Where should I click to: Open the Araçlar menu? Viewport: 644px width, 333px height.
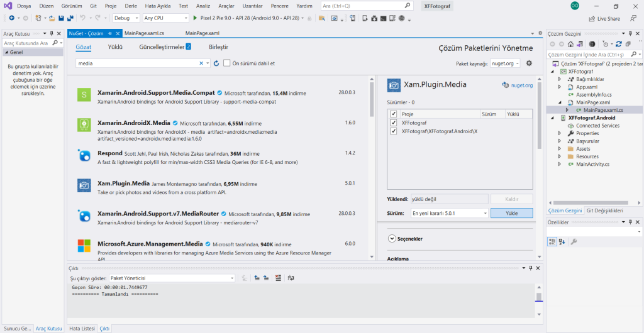(x=226, y=6)
